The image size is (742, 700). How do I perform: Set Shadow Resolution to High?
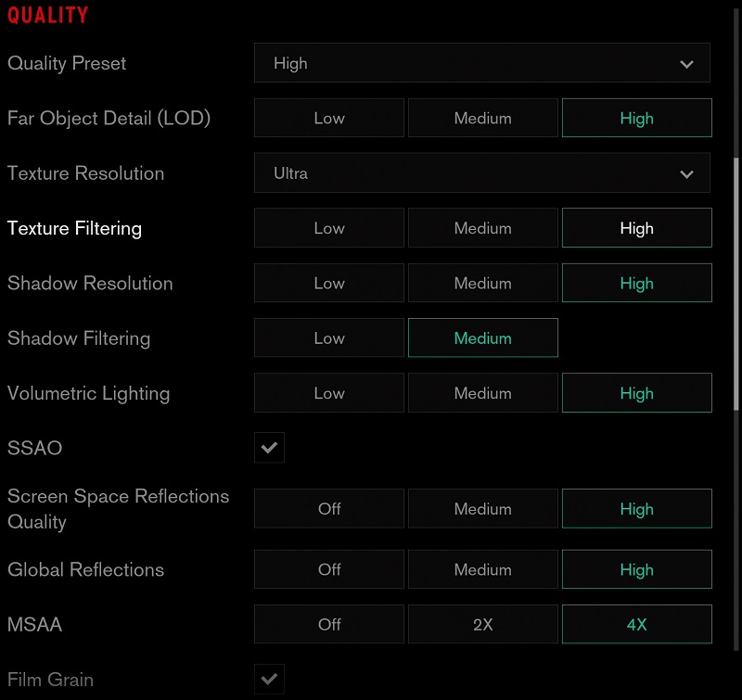[636, 283]
